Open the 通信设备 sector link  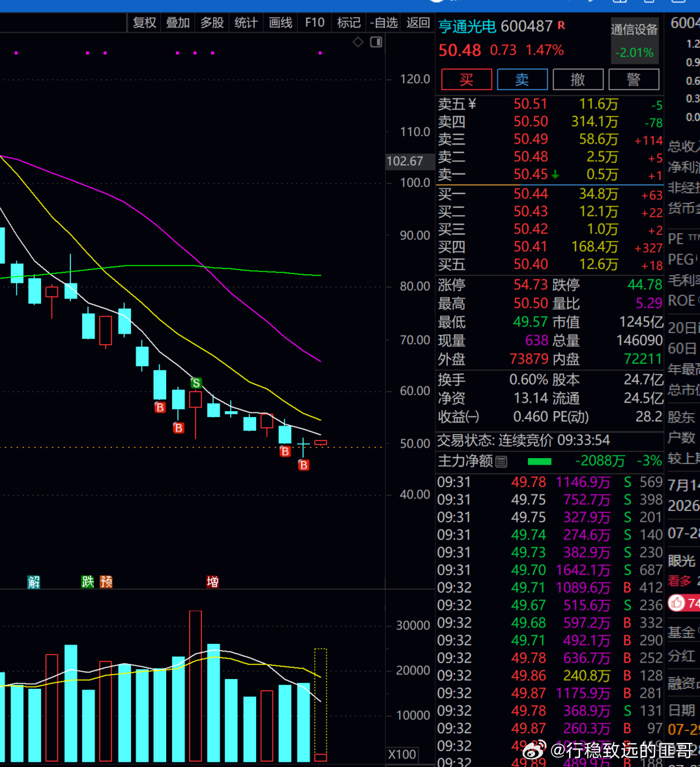634,29
